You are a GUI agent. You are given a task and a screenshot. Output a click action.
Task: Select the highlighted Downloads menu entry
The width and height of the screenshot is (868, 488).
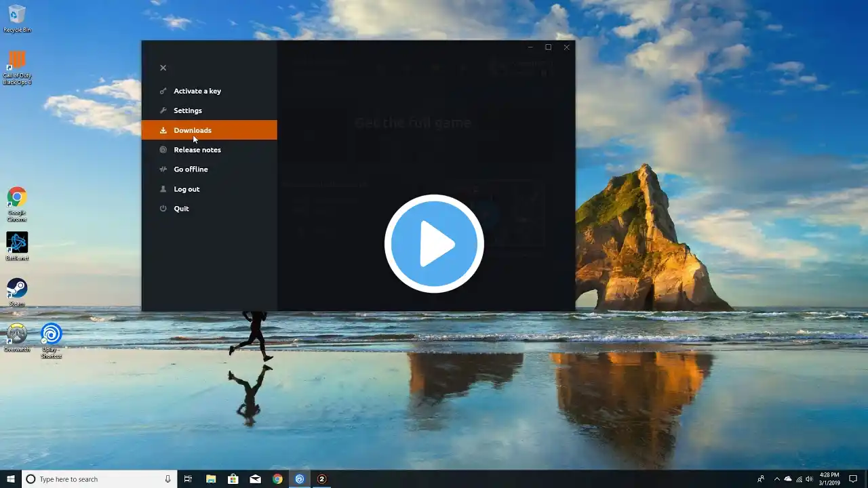(x=209, y=130)
